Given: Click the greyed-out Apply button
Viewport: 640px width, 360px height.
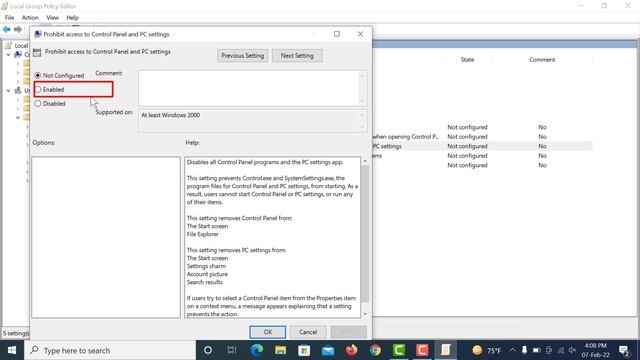Looking at the screenshot, I should [348, 332].
